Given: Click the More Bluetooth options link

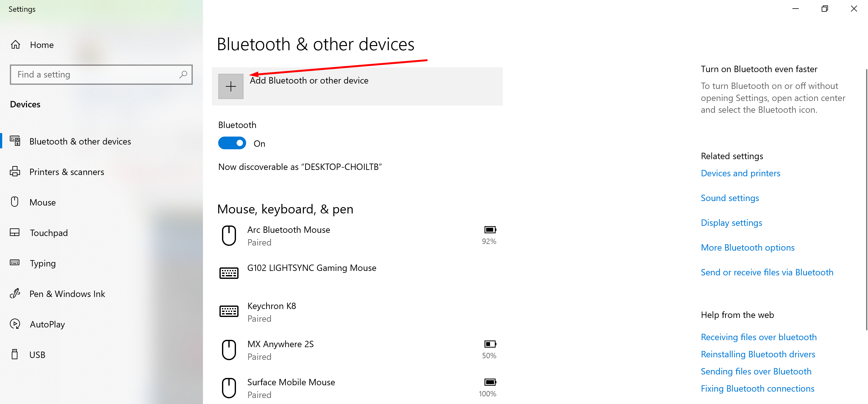Looking at the screenshot, I should pyautogui.click(x=747, y=248).
